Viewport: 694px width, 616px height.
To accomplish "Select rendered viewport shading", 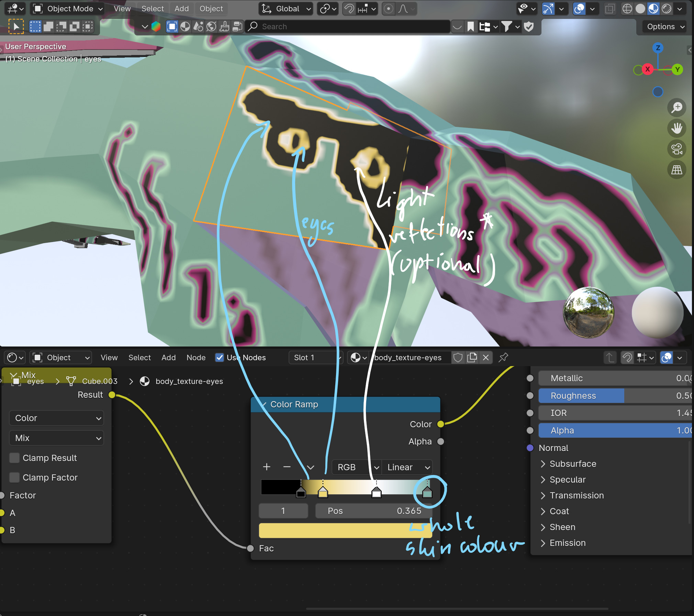I will coord(667,9).
